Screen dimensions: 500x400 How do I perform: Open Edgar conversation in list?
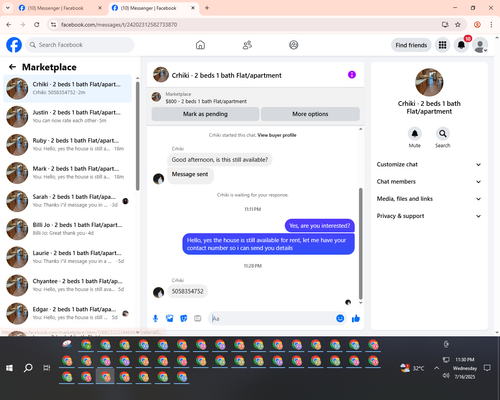[68, 313]
